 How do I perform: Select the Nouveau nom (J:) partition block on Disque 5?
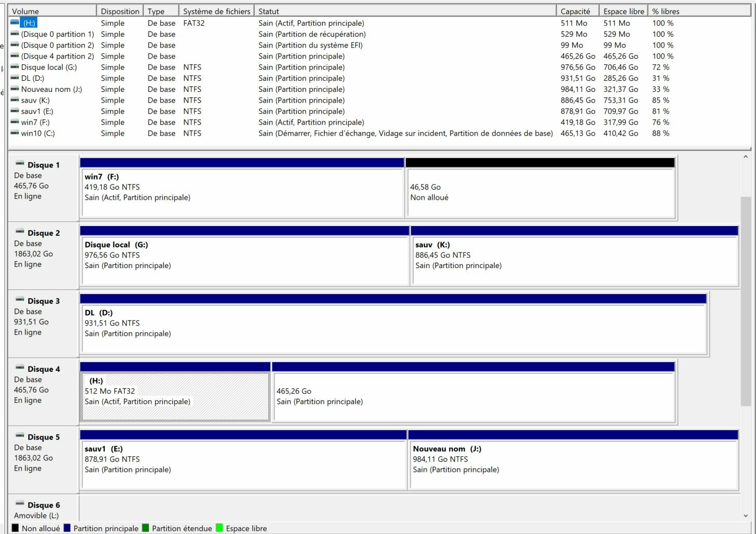573,460
